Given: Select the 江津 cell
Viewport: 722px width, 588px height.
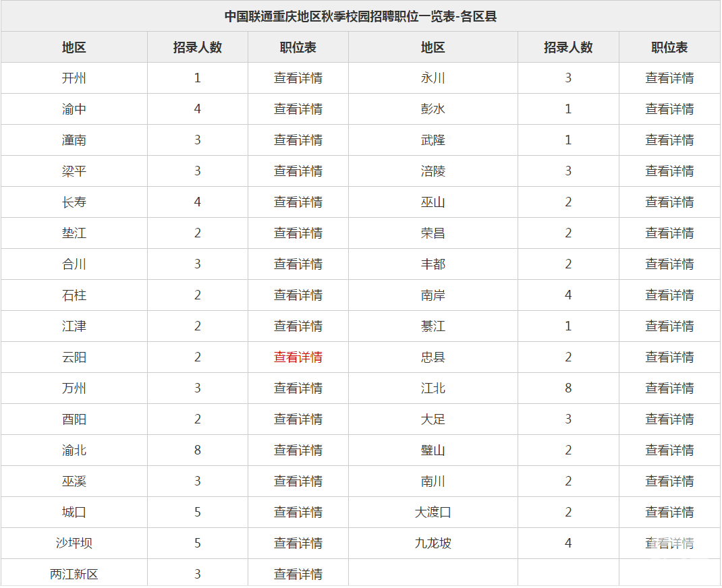Looking at the screenshot, I should tap(74, 326).
